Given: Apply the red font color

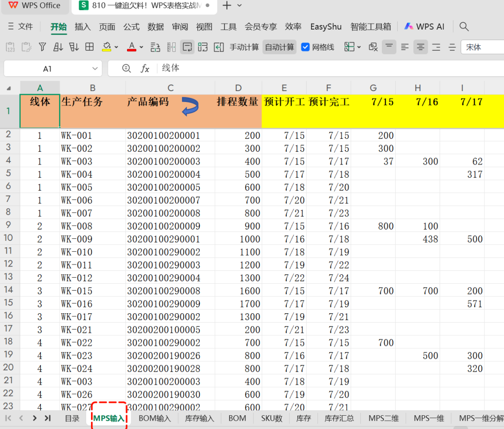Looking at the screenshot, I should coord(131,47).
